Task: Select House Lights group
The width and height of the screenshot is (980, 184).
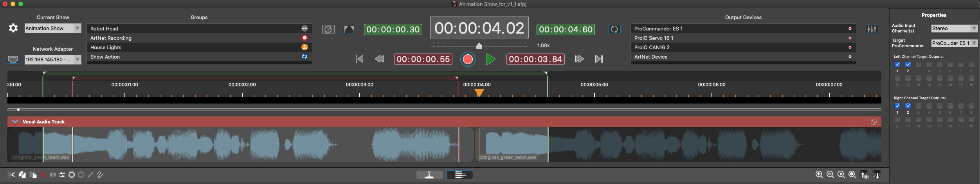Action: pos(199,47)
